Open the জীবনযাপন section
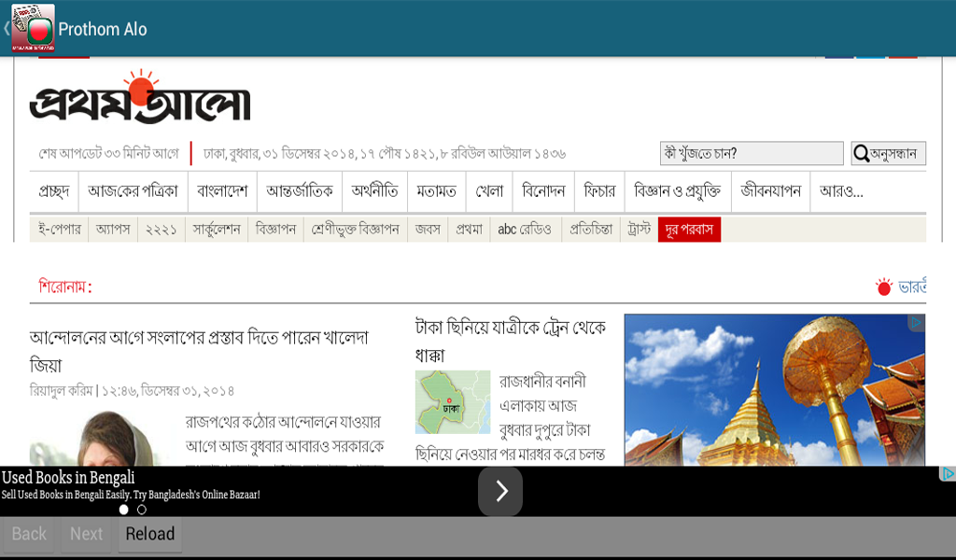 click(x=770, y=191)
